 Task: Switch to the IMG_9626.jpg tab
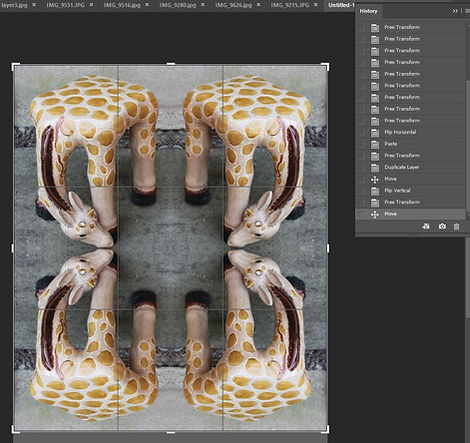(233, 5)
